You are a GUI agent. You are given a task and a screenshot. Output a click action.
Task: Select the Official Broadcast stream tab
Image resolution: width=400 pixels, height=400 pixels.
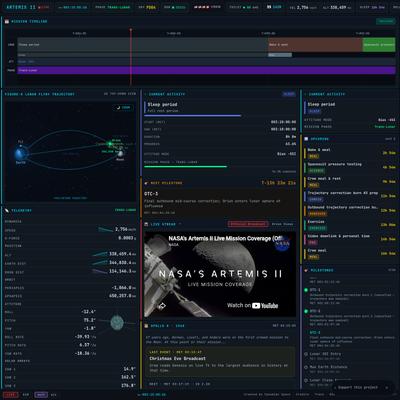click(248, 224)
